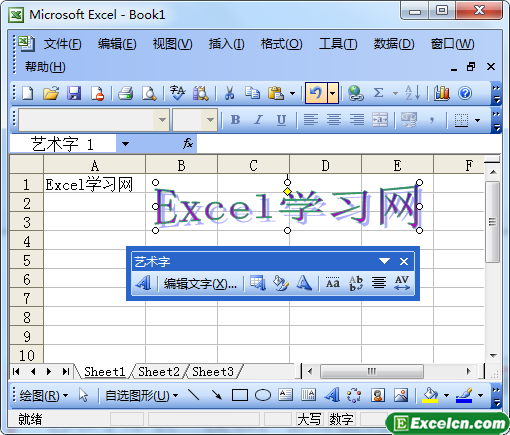This screenshot has width=510, height=435.
Task: Cut the selected object
Action: [229, 93]
